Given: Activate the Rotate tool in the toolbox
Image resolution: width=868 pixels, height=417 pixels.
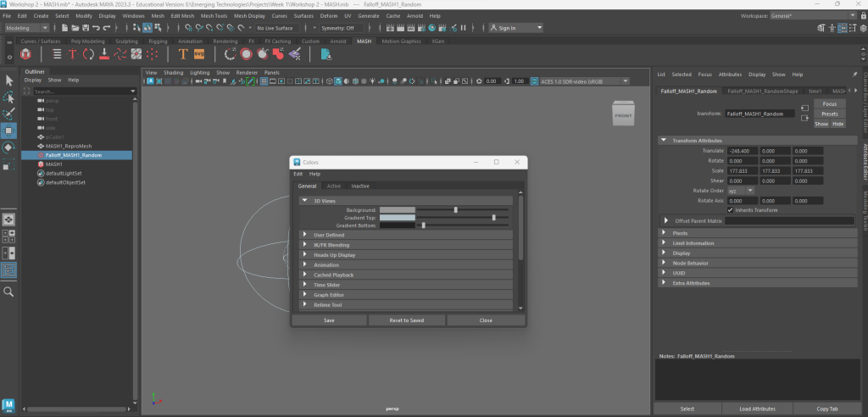Looking at the screenshot, I should click(9, 147).
